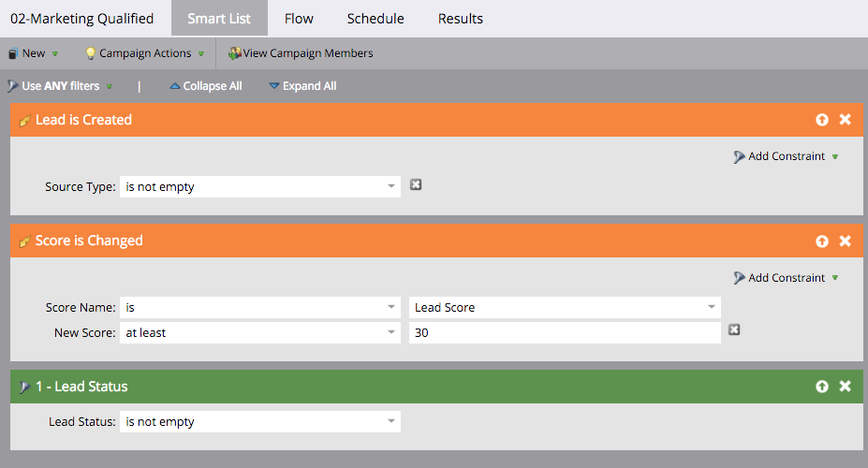Go to the Results tab
Viewport: 868px width, 468px height.
461,19
